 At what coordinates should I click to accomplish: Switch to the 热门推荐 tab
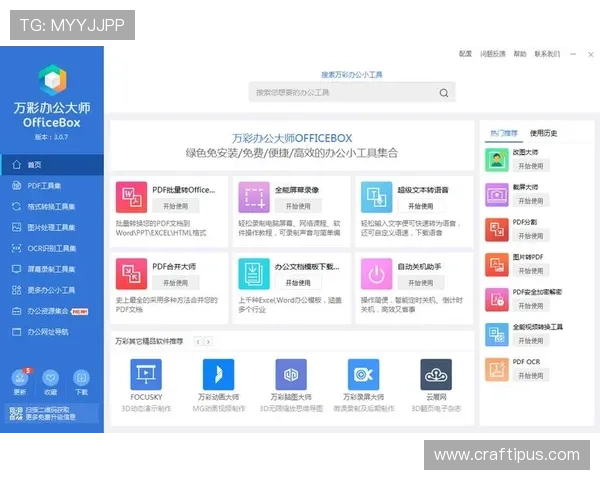[504, 133]
